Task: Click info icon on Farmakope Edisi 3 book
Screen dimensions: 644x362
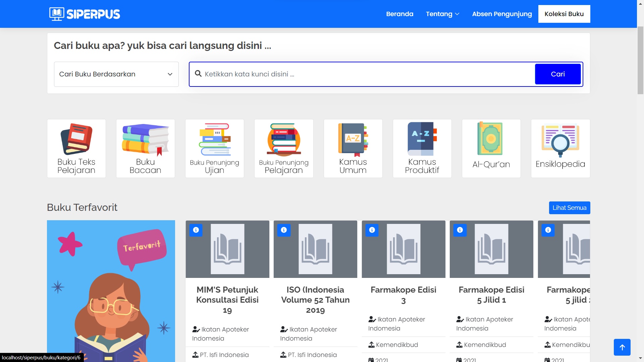Action: tap(372, 230)
